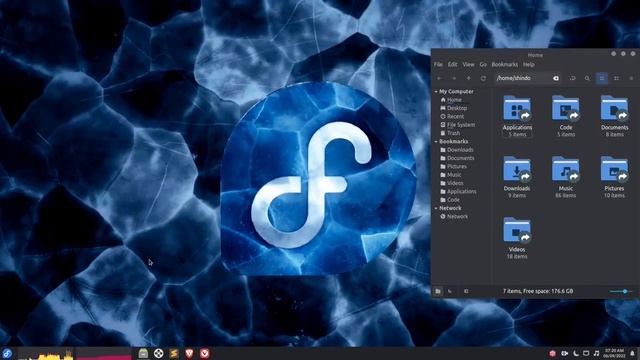Show places in the sidebar
This screenshot has width=640, height=360.
click(438, 291)
